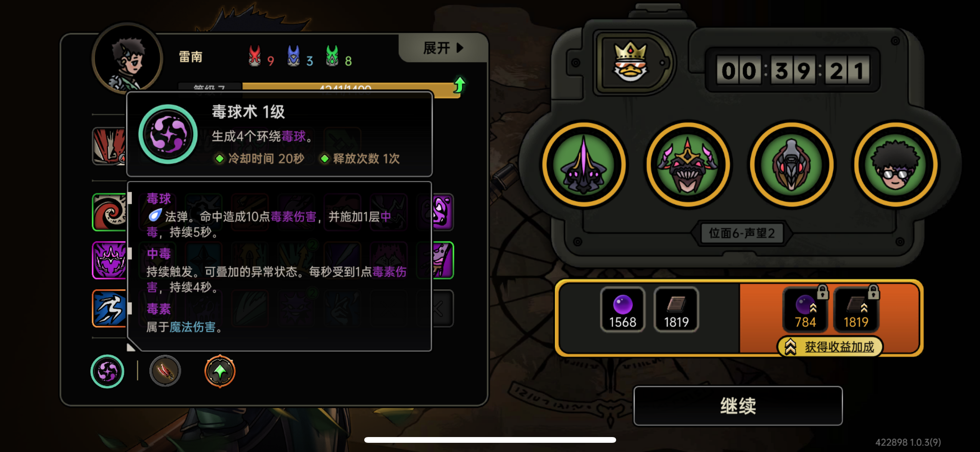
Task: Select the green arrow orange-ringed skill icon
Action: click(220, 371)
